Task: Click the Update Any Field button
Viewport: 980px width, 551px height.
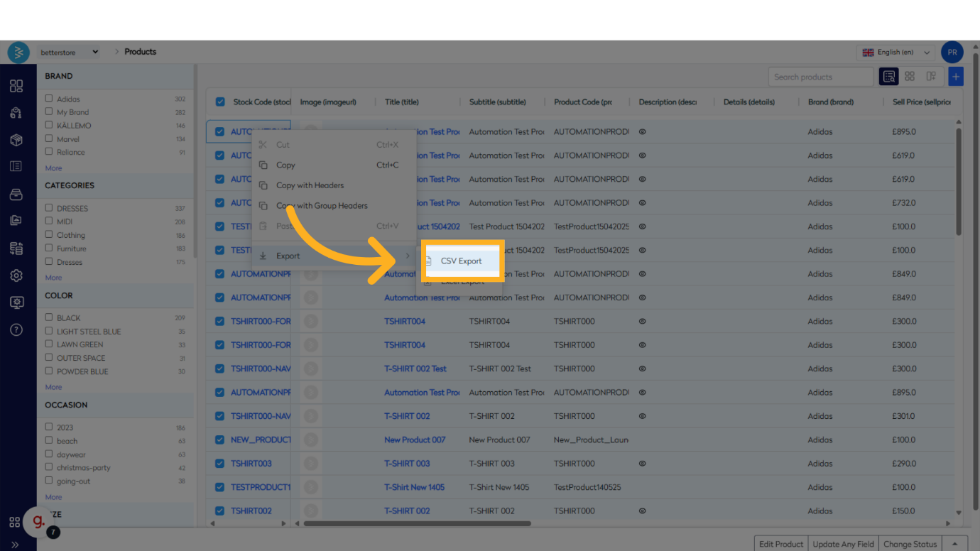Action: [x=843, y=544]
